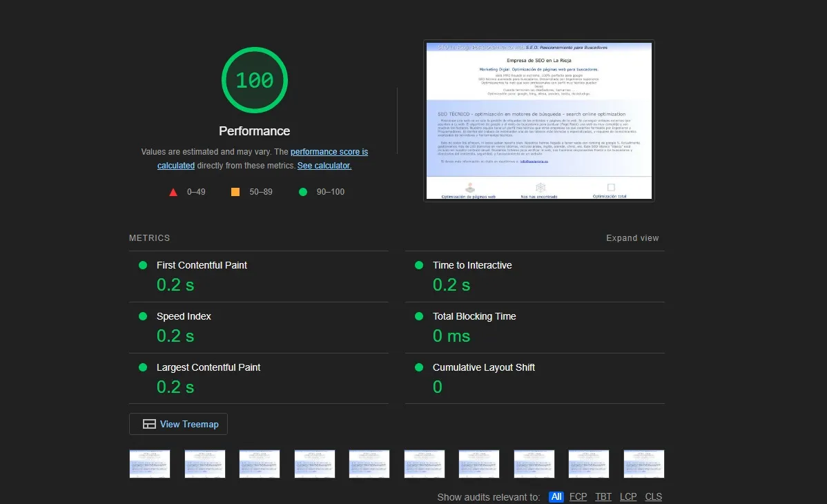Screen dimensions: 827x504
Task: Click the green dot beside Cumulative Layout Shift
Action: click(419, 367)
